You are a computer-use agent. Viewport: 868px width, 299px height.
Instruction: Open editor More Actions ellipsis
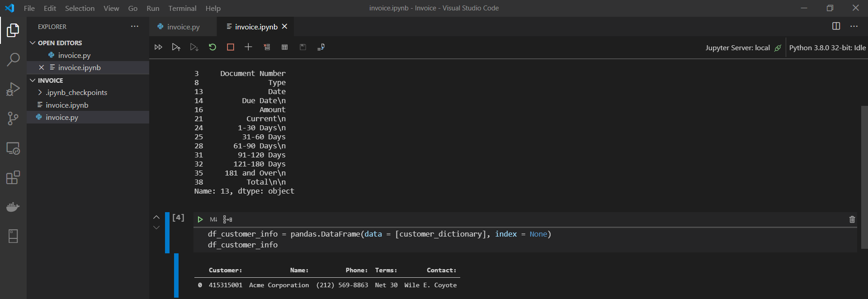pyautogui.click(x=854, y=26)
